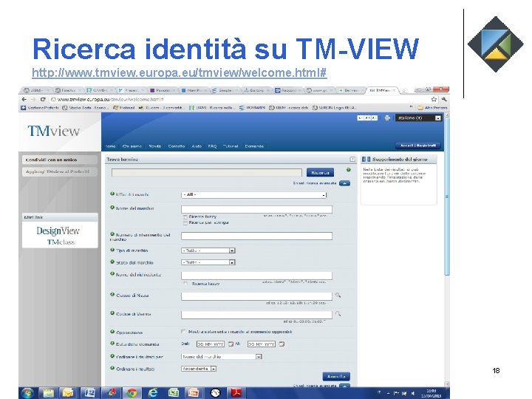Click help icon beside Nome del marchio
The height and width of the screenshot is (399, 532).
coord(112,208)
